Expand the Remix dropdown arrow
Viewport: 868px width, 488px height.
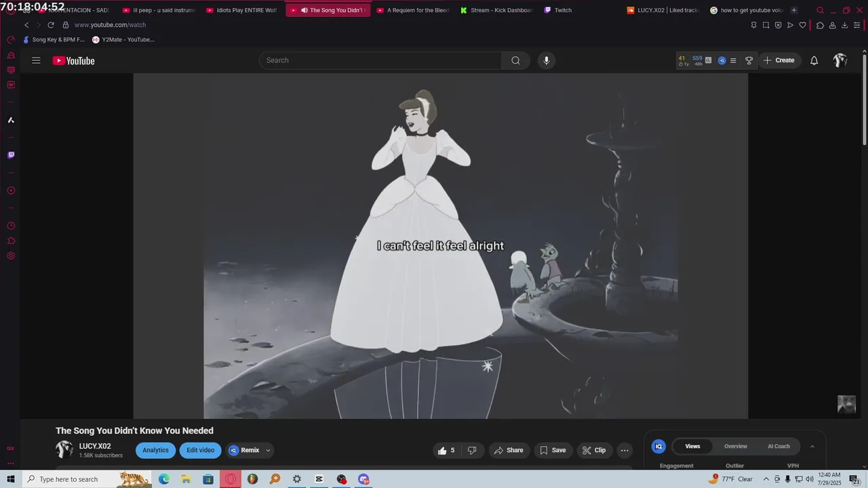coord(268,450)
